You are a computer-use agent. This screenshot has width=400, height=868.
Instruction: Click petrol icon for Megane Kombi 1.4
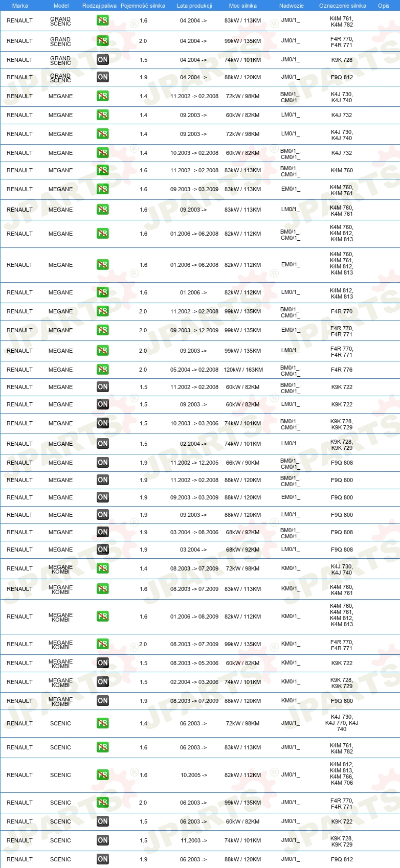103,568
